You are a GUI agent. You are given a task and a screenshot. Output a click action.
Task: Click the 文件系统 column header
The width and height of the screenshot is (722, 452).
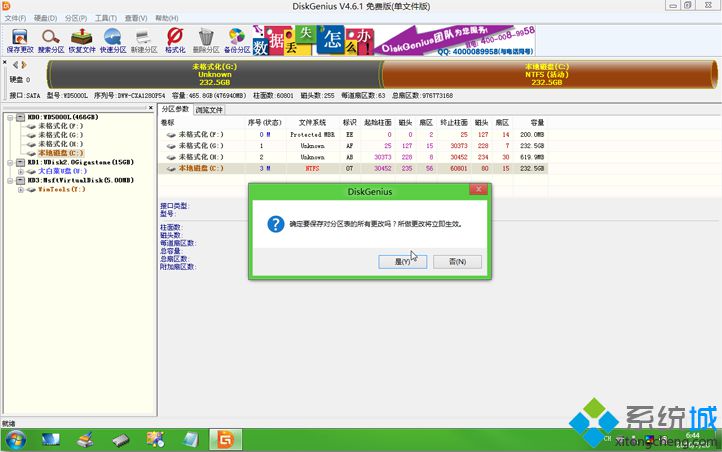tap(312, 122)
